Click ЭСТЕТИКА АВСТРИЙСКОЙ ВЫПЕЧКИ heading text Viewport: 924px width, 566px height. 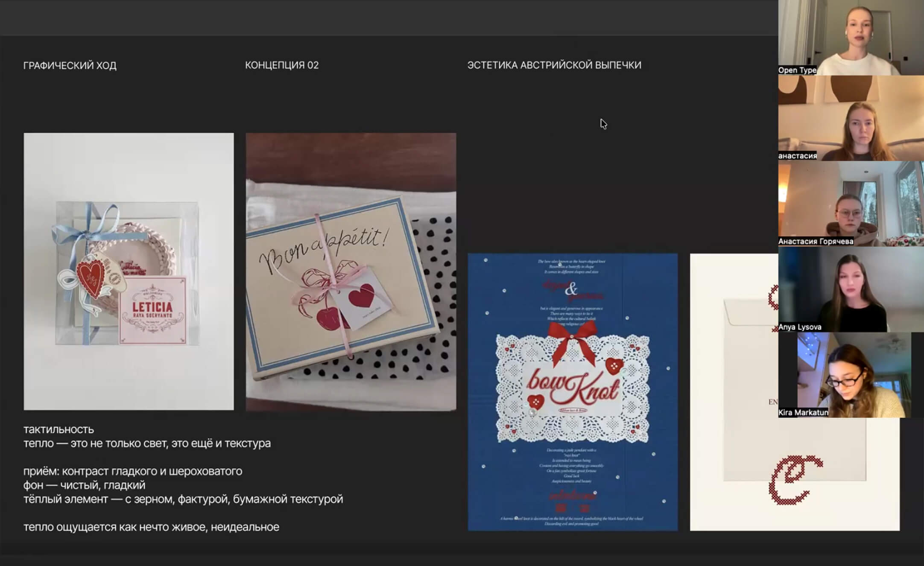554,65
